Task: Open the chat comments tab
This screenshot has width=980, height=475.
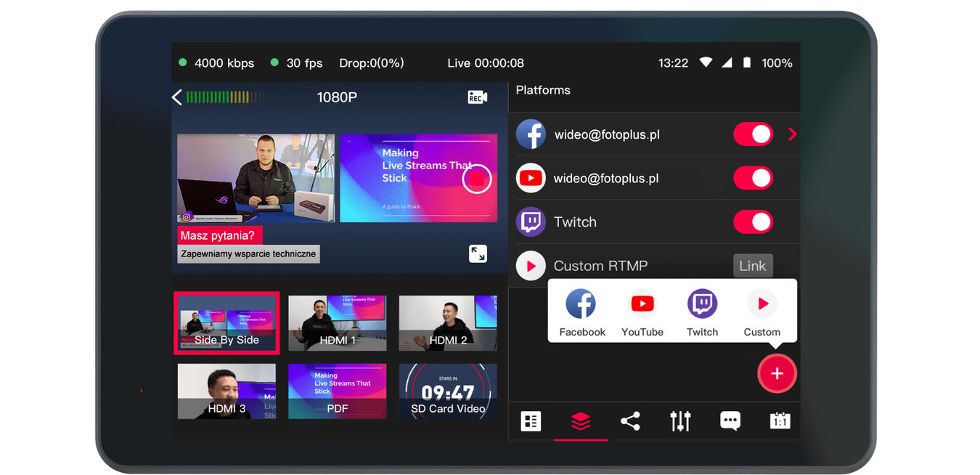Action: coord(730,421)
